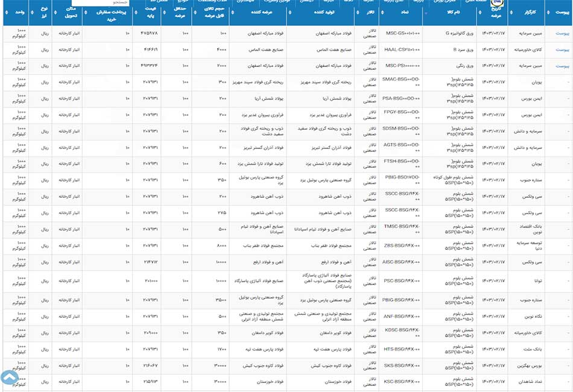The height and width of the screenshot is (392, 573).
Task: Sort table by تولید کننده column
Action: pos(320,13)
